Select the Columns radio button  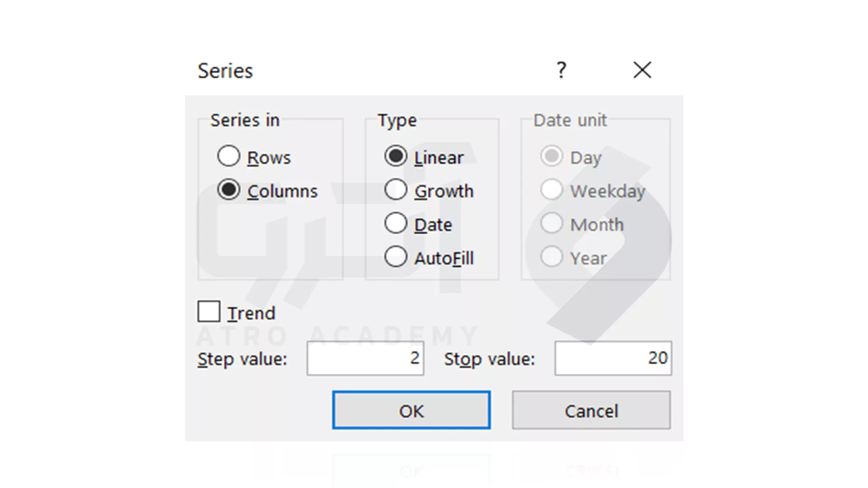(x=228, y=190)
